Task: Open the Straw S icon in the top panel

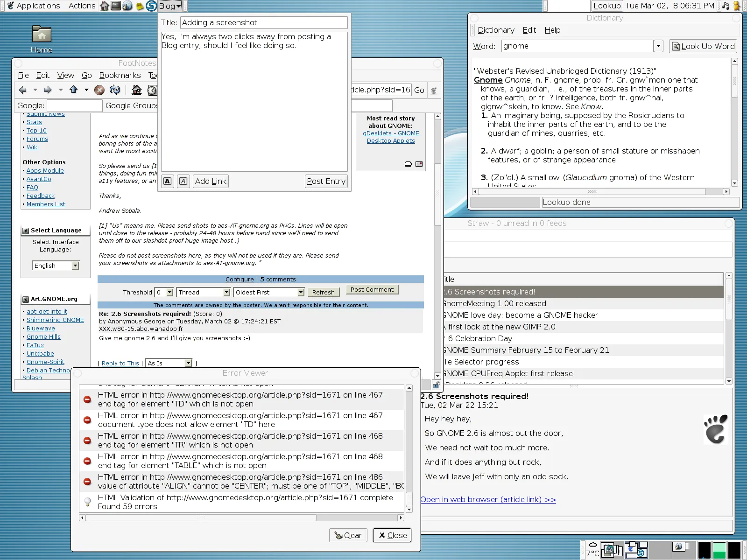Action: pyautogui.click(x=151, y=6)
